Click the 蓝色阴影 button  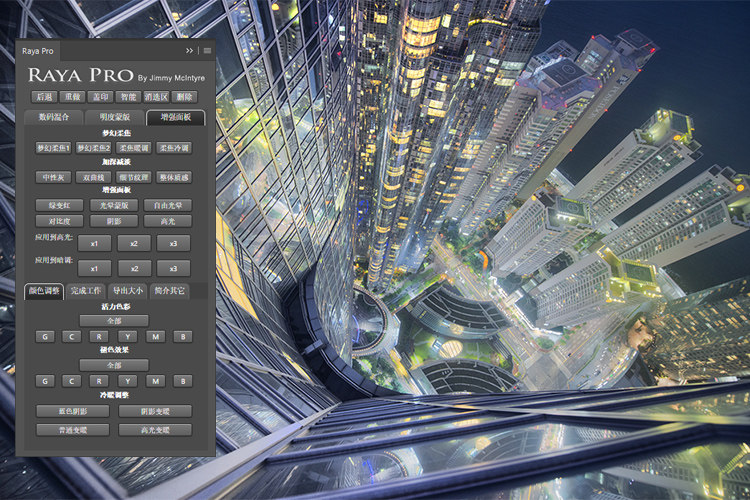tap(73, 411)
